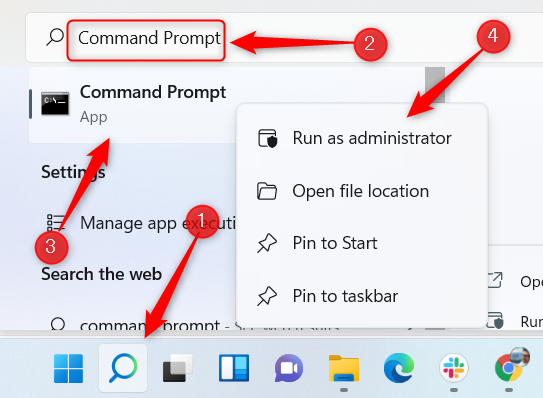This screenshot has width=543, height=398.
Task: Open Slack from the taskbar
Action: point(454,368)
